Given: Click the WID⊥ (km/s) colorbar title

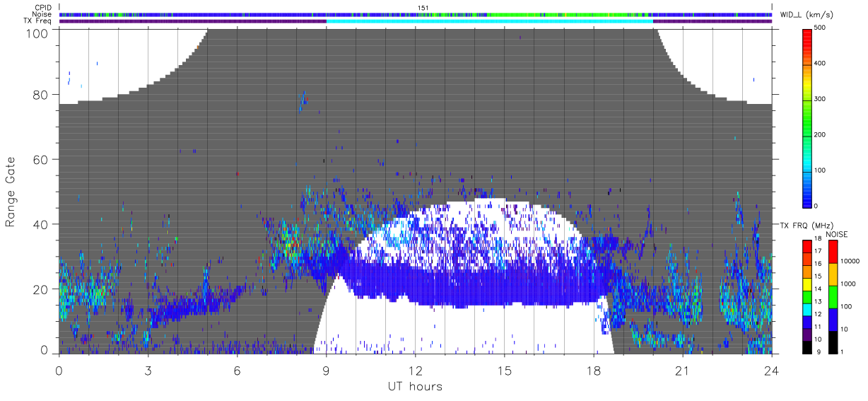Looking at the screenshot, I should coord(809,15).
